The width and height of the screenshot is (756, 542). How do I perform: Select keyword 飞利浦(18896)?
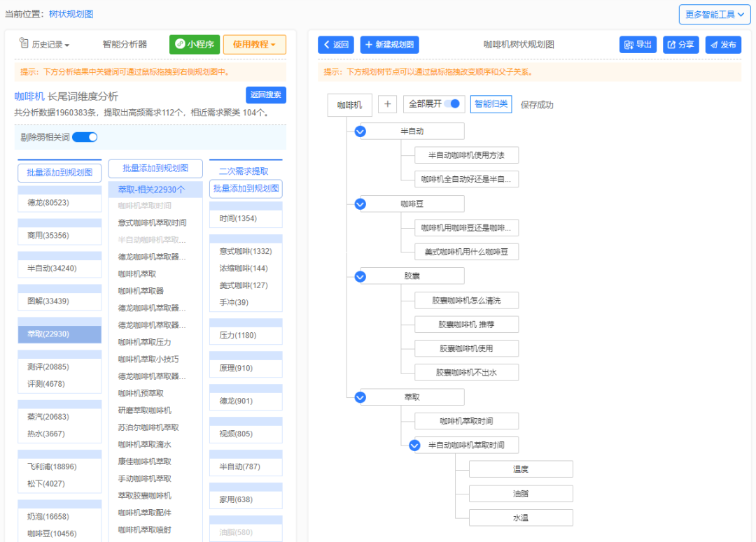point(52,466)
